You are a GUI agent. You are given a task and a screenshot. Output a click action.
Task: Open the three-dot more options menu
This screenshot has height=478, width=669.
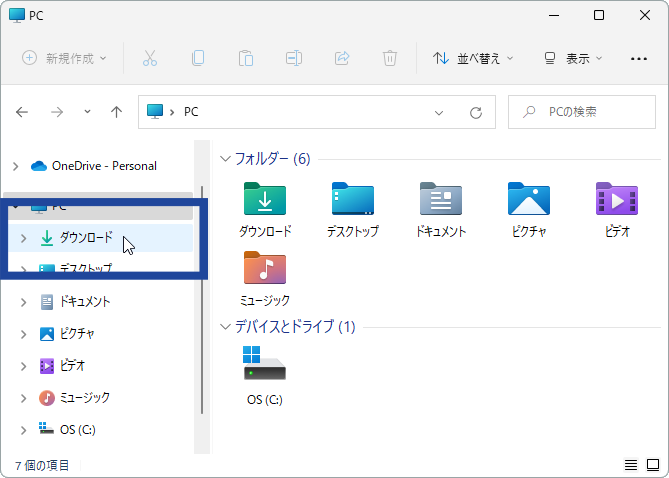coord(639,58)
